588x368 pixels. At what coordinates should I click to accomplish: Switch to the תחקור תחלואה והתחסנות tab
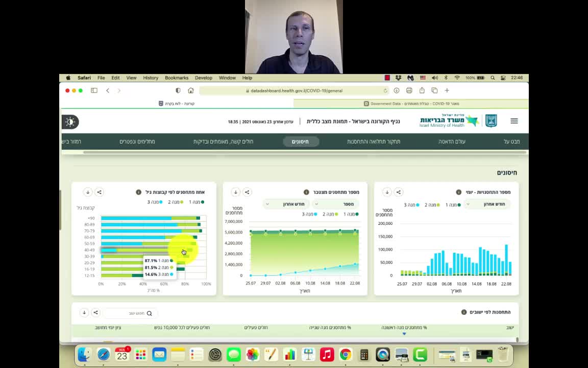tap(374, 142)
